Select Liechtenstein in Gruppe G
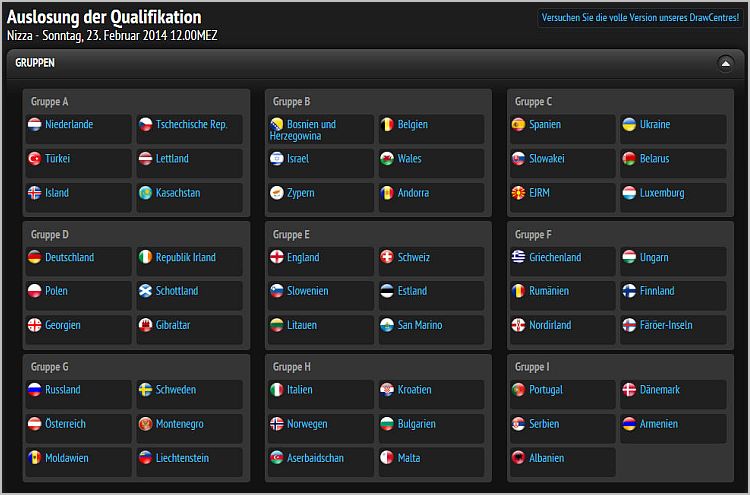The width and height of the screenshot is (750, 495). pyautogui.click(x=182, y=458)
